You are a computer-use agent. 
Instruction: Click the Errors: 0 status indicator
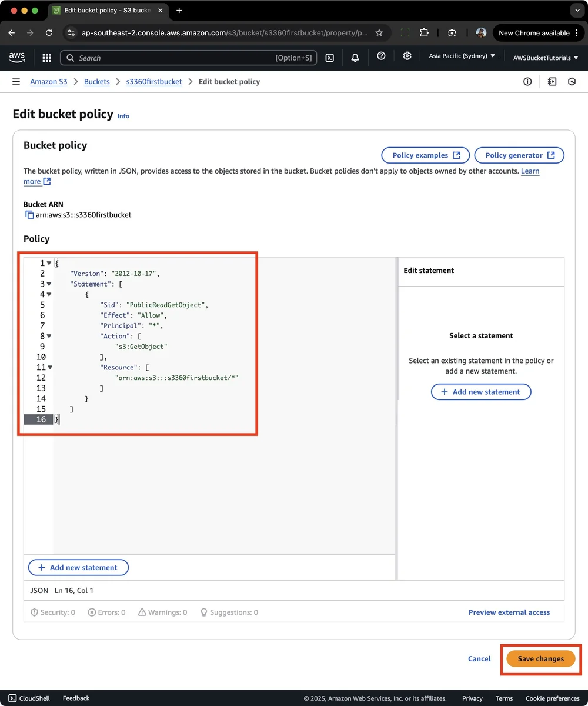[106, 612]
